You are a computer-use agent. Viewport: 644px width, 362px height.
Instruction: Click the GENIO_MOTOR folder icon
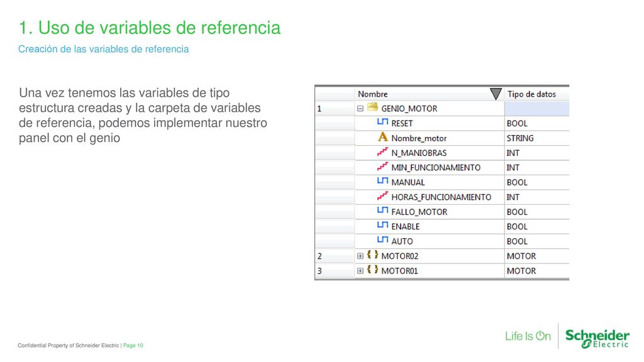[372, 107]
